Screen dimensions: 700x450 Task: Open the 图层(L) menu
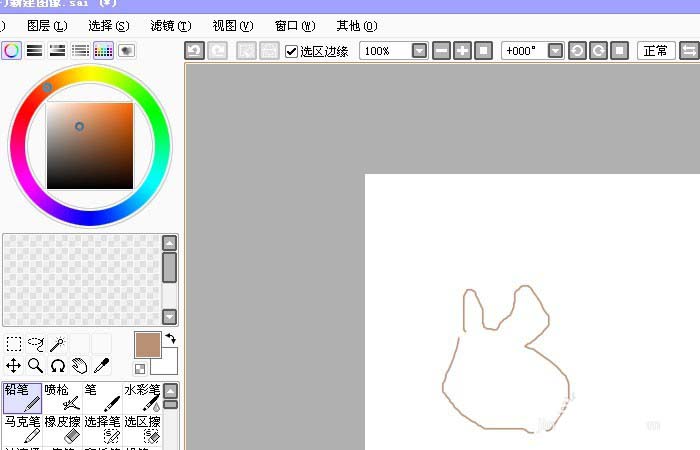[x=47, y=26]
